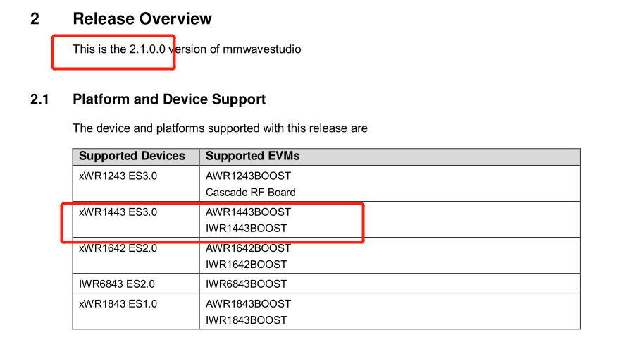Screen dimensions: 644x364
Task: Click the IWR1642BOOST entry
Action: coord(247,265)
